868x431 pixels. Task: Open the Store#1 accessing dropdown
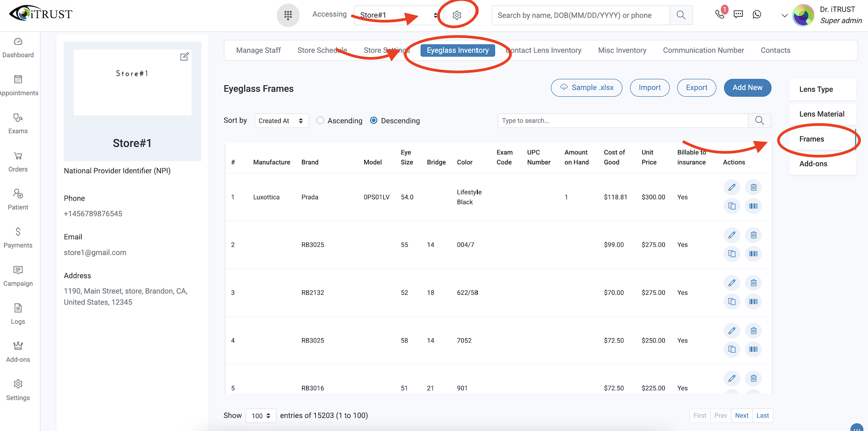tap(398, 15)
